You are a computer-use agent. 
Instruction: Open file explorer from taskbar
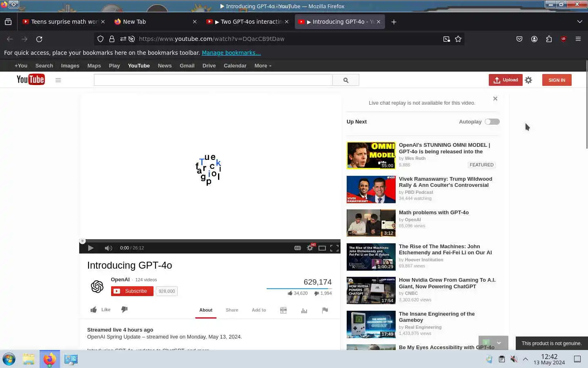pos(29,359)
